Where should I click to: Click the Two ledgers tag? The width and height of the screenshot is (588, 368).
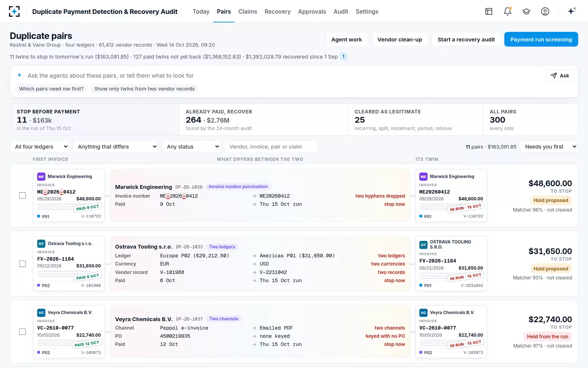(x=222, y=247)
